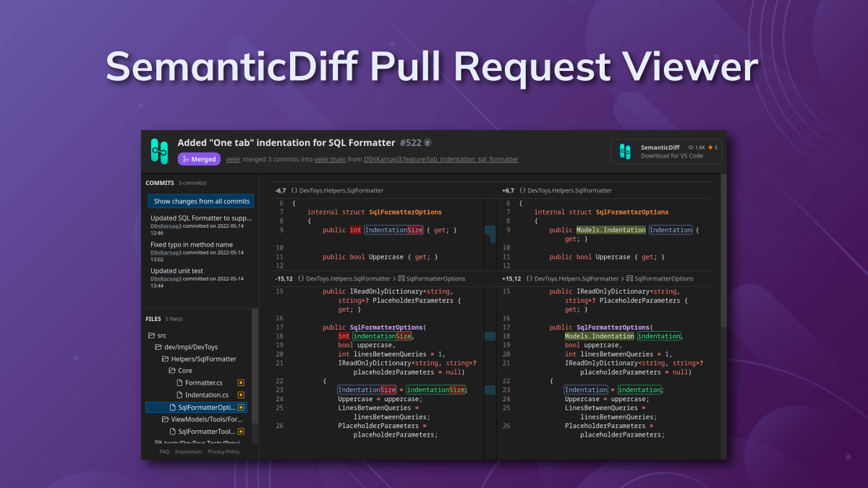Click the COMMITS section heading
The image size is (868, 488).
click(159, 183)
